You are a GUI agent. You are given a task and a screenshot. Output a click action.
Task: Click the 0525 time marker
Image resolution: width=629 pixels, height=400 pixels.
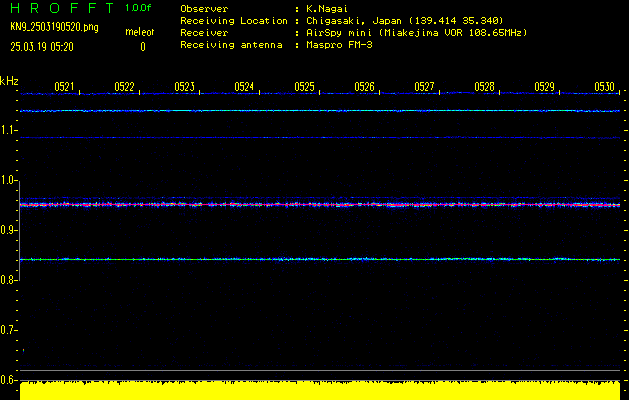[x=304, y=87]
